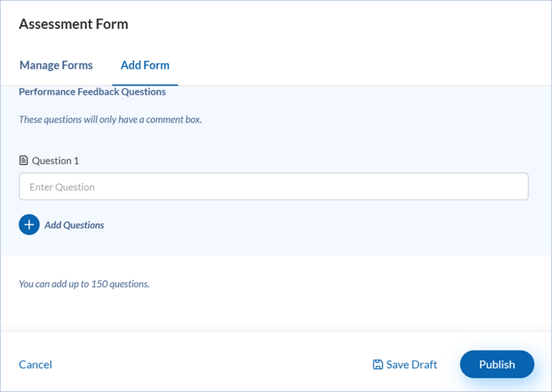This screenshot has height=392, width=552.
Task: Click the 150 questions limit note
Action: [84, 284]
